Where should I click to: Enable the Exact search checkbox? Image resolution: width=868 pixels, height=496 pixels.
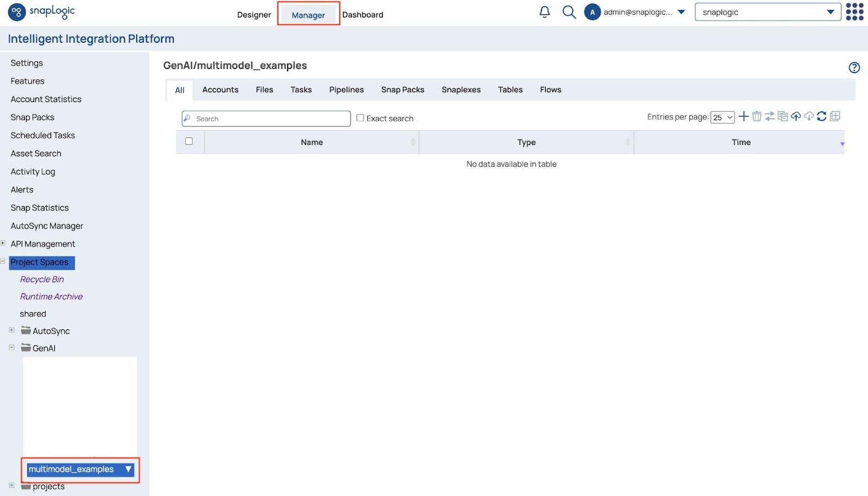point(360,118)
